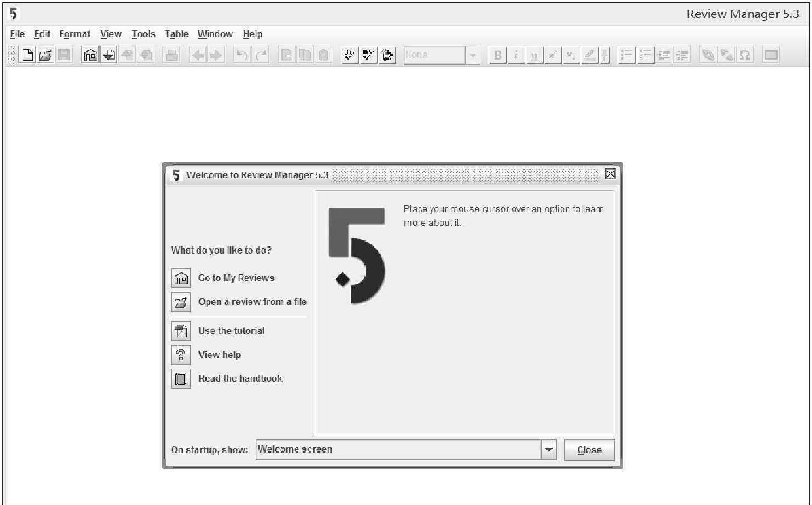Apply subscript with the x₂ icon
This screenshot has height=505, width=812.
[x=571, y=55]
